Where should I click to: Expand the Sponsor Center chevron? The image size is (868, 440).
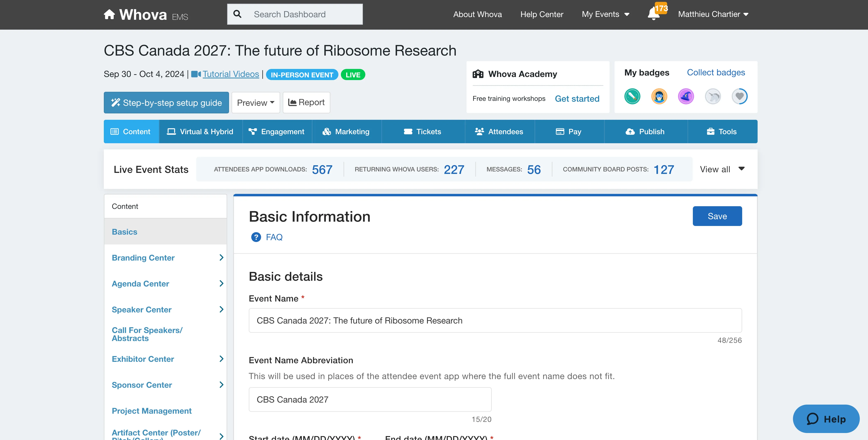(221, 385)
